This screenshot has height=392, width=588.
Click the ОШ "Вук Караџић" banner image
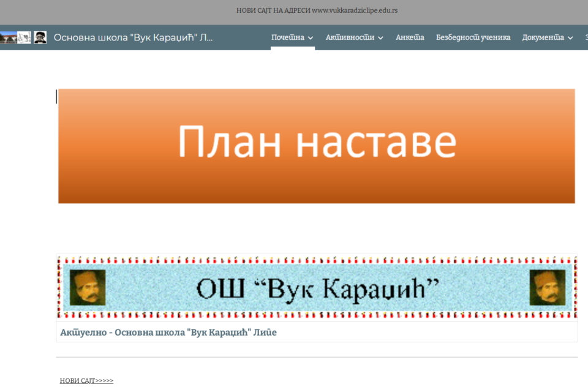317,287
